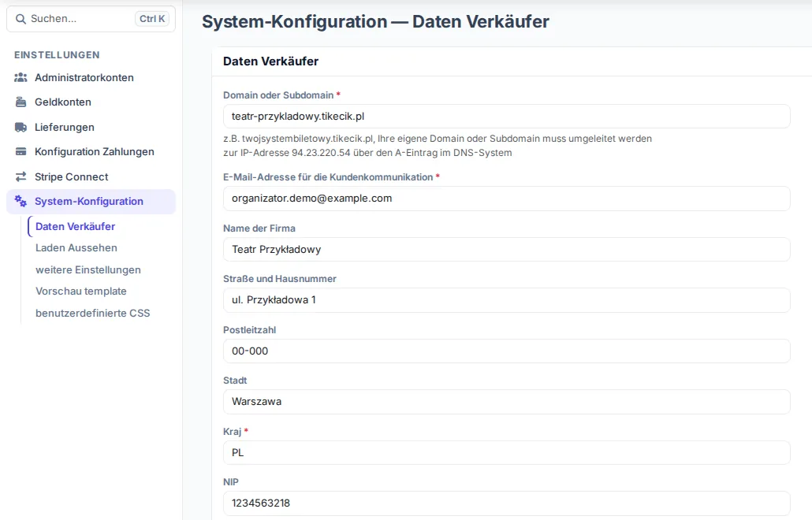Edit the Stadt field with Warszawa
Image resolution: width=812 pixels, height=520 pixels.
506,402
